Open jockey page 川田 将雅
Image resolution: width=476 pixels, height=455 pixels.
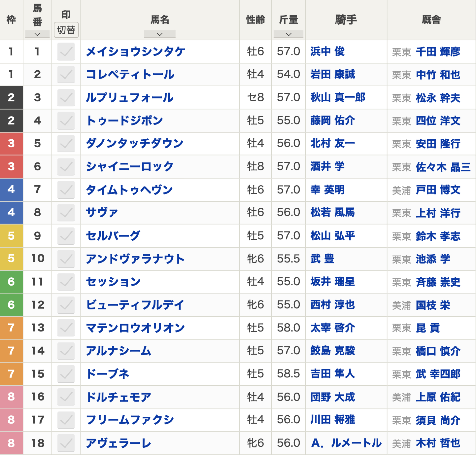pos(333,420)
